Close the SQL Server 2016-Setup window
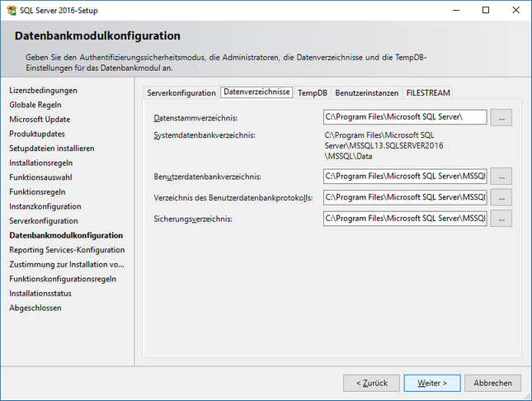The image size is (532, 401). 516,10
